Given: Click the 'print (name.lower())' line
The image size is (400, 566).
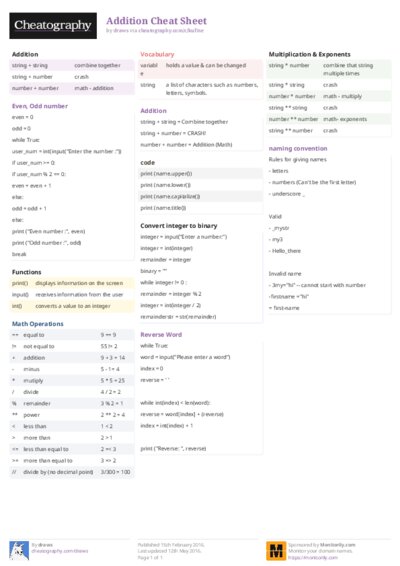Looking at the screenshot, I should point(165,185).
